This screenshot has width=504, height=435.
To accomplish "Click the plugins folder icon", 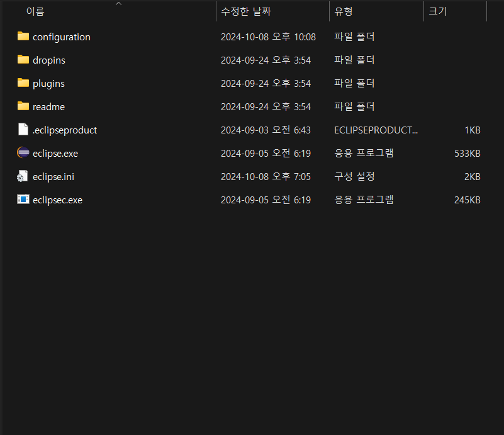I will [x=23, y=83].
